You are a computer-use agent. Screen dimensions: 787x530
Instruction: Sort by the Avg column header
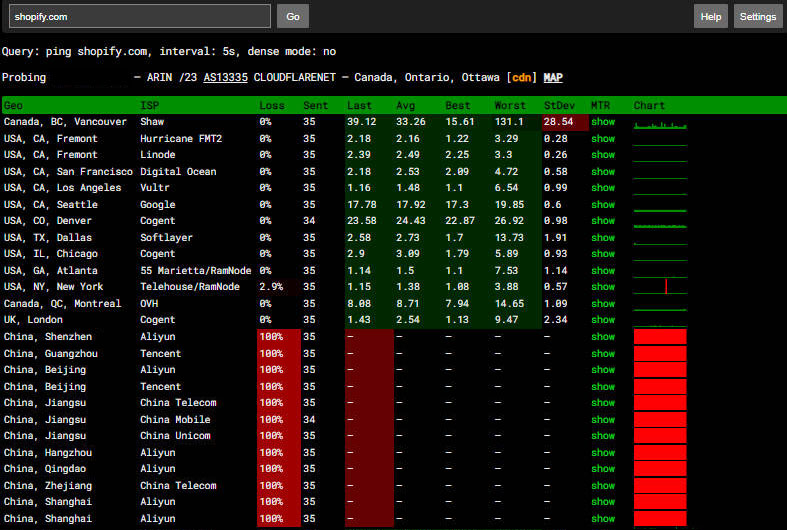[405, 105]
